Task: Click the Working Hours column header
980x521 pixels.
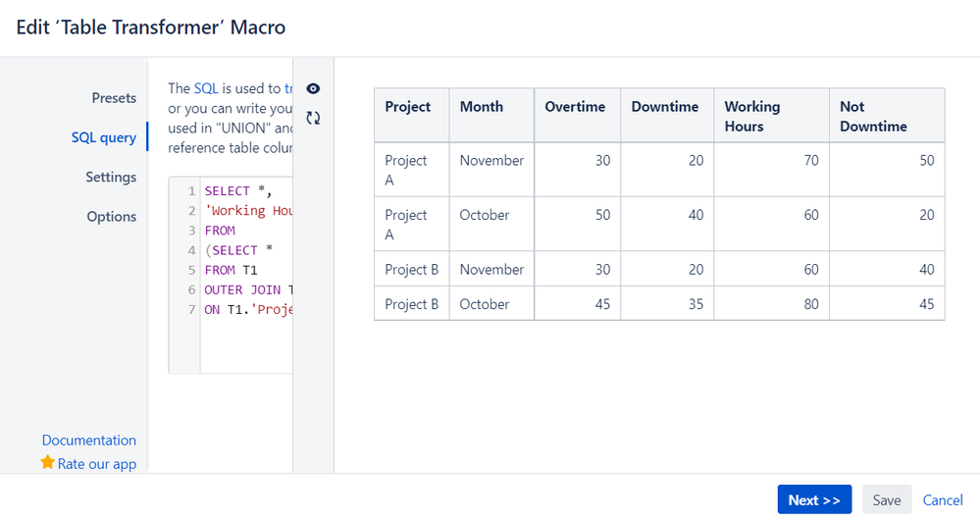Action: point(752,116)
